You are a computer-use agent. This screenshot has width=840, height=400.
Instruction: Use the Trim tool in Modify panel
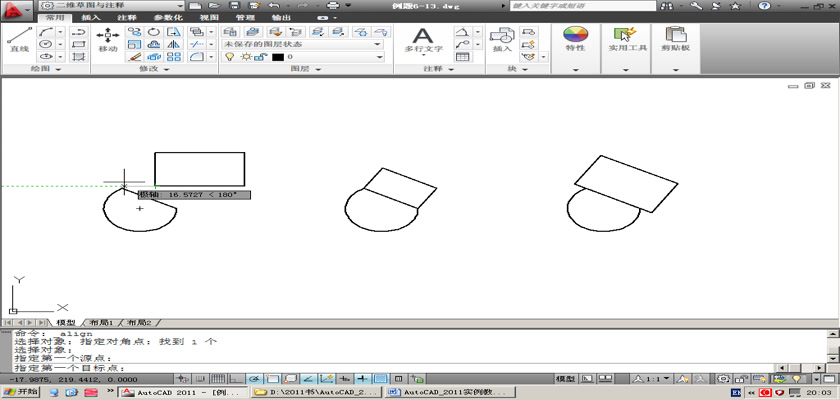pos(196,44)
